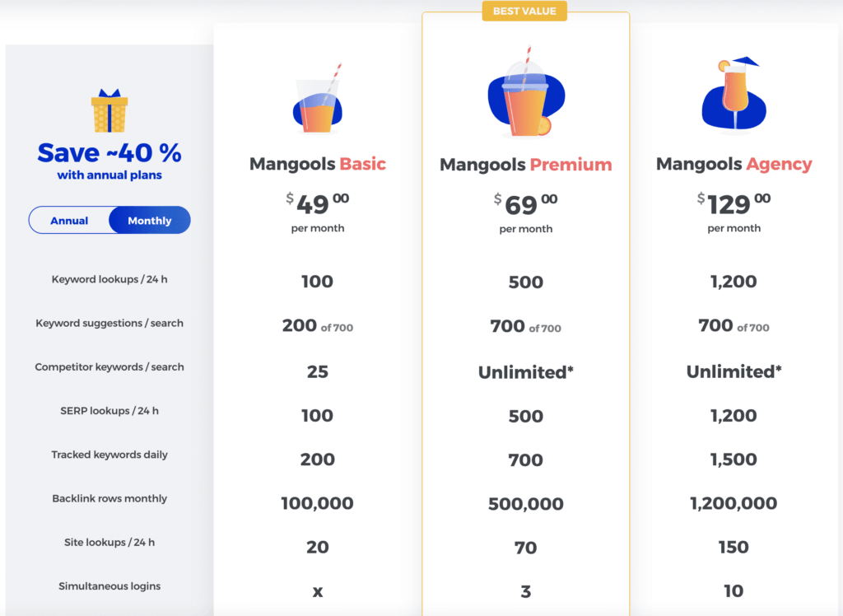
Task: Click the BEST VALUE badge
Action: point(524,12)
